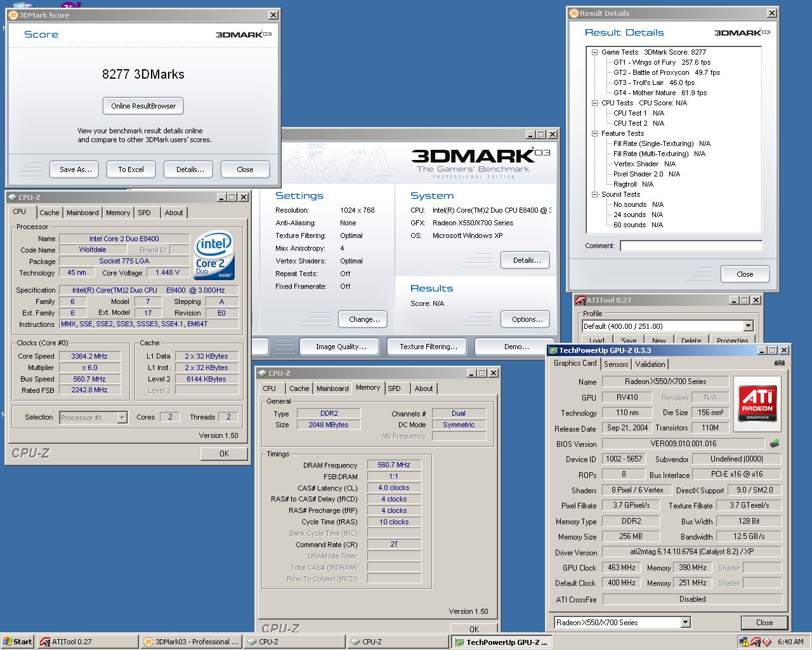
Task: Click the System Details button in 3DMark03
Action: coord(527,260)
